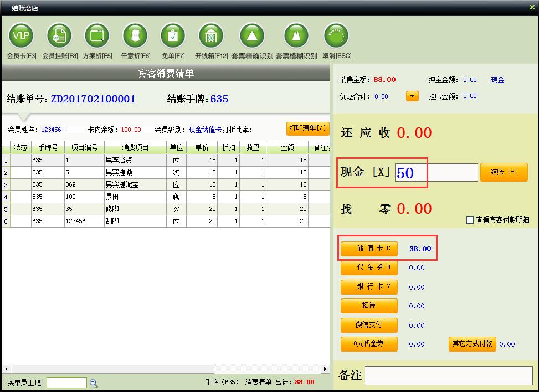Viewport: 539px width, 392px height.
Task: Choose the 方案折[F5] discount icon
Action: click(x=97, y=35)
